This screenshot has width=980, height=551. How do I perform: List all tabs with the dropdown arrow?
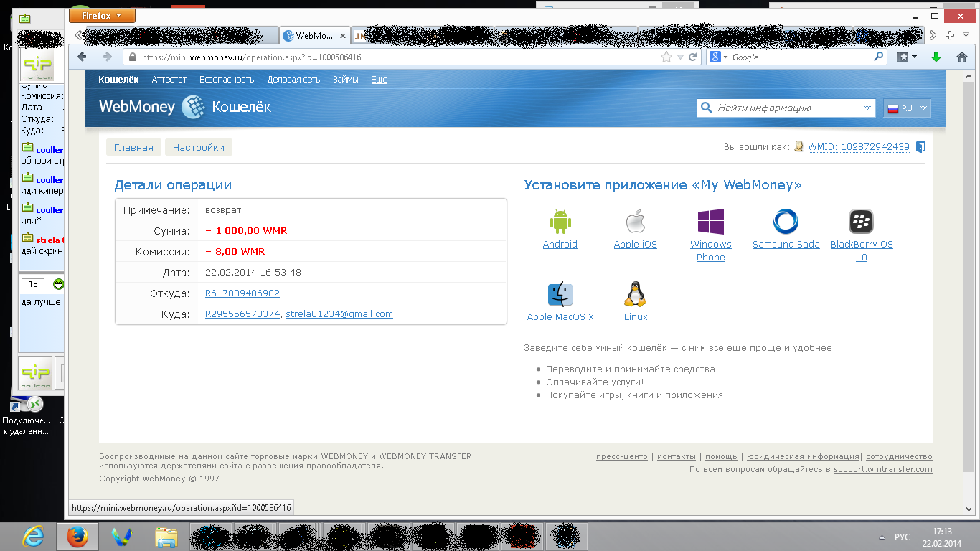coord(966,35)
